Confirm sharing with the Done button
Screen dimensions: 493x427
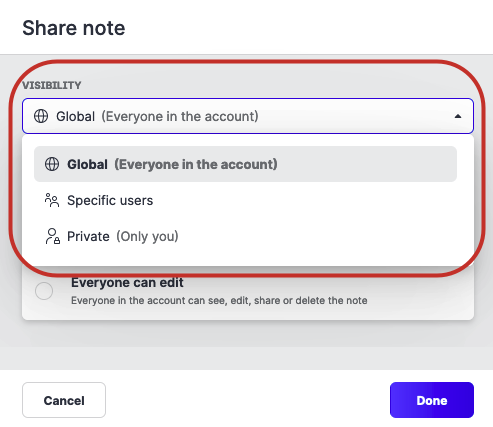[x=432, y=400]
